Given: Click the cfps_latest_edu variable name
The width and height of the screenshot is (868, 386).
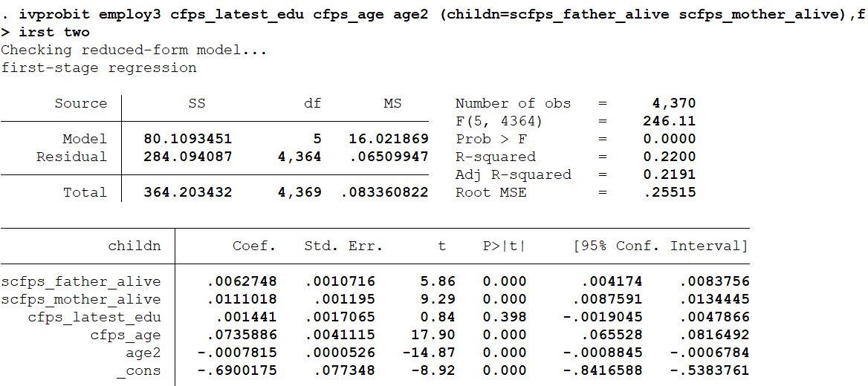Looking at the screenshot, I should coord(94,317).
